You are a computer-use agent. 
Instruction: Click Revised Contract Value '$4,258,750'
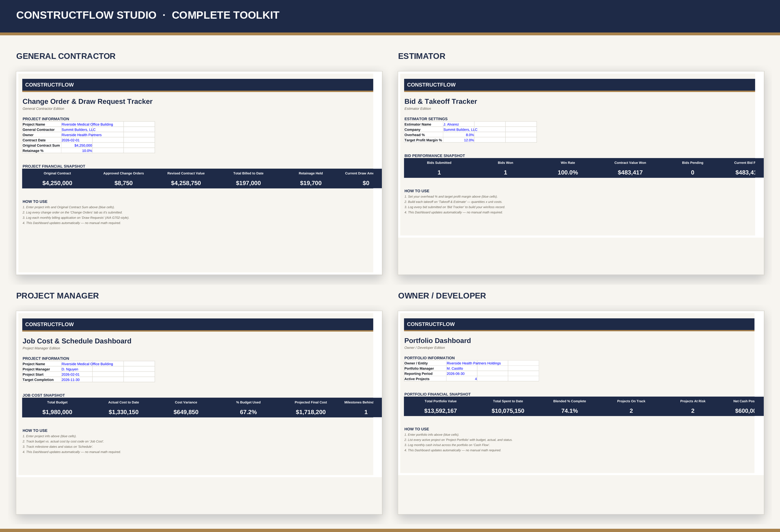[186, 183]
